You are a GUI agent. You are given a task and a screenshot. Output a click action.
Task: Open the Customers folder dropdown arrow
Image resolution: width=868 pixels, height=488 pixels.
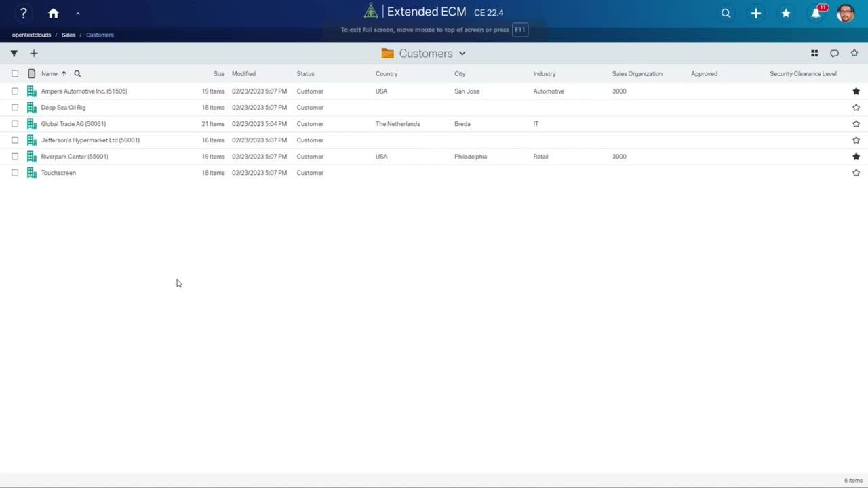pyautogui.click(x=462, y=54)
